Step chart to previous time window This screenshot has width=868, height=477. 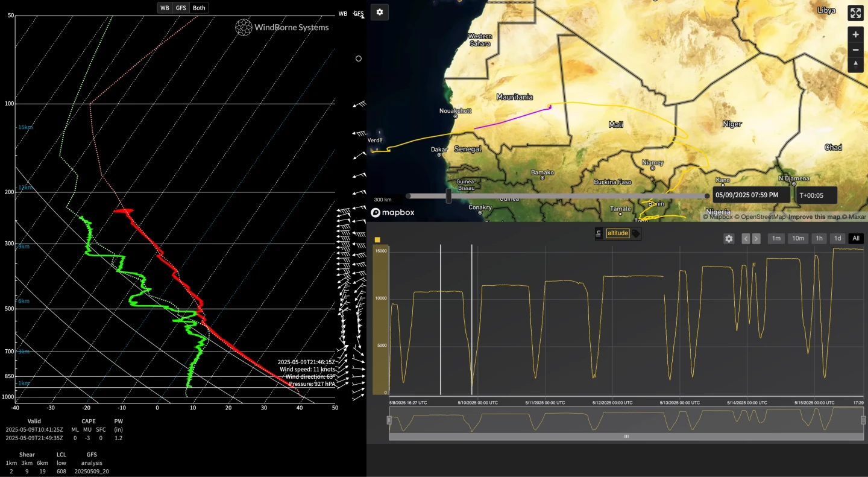coord(746,239)
